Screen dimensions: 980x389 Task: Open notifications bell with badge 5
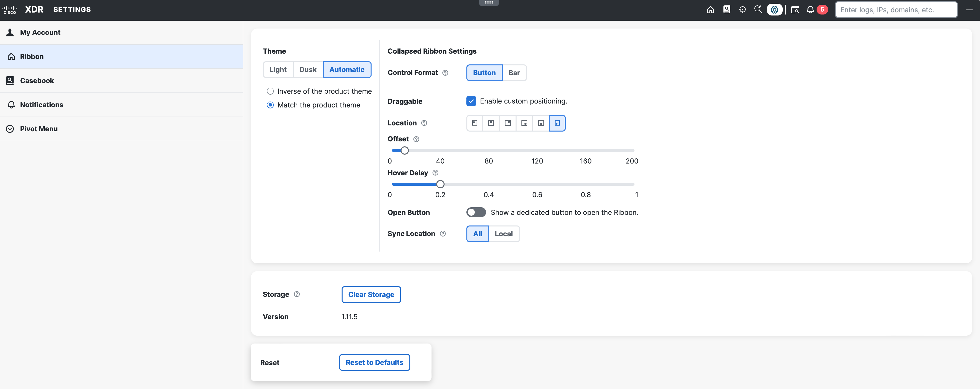(x=810, y=10)
